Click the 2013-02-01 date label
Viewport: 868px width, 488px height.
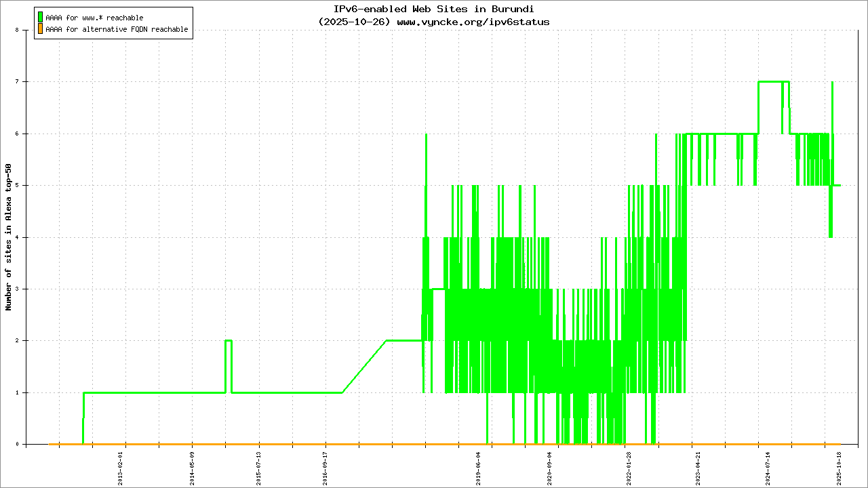click(x=121, y=467)
